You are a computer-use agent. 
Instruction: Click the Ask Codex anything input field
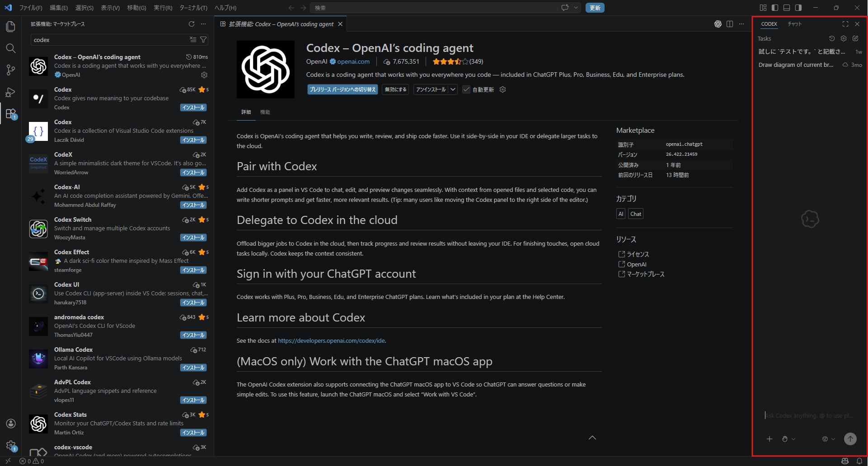809,415
